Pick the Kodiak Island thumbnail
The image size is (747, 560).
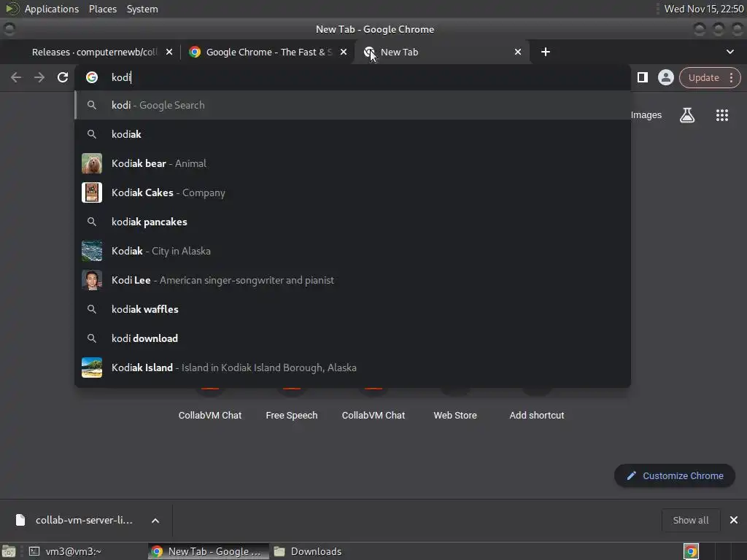click(x=92, y=367)
